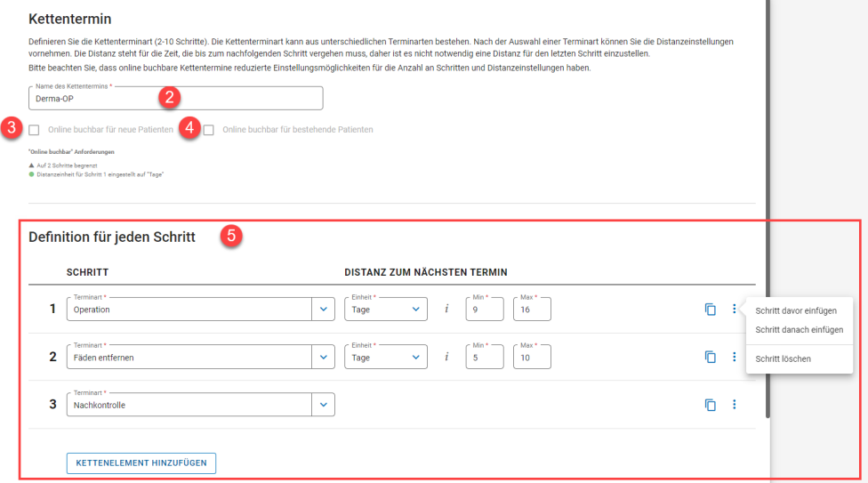868x483 pixels.
Task: Expand Terminart dropdown showing Operation
Action: [x=322, y=310]
